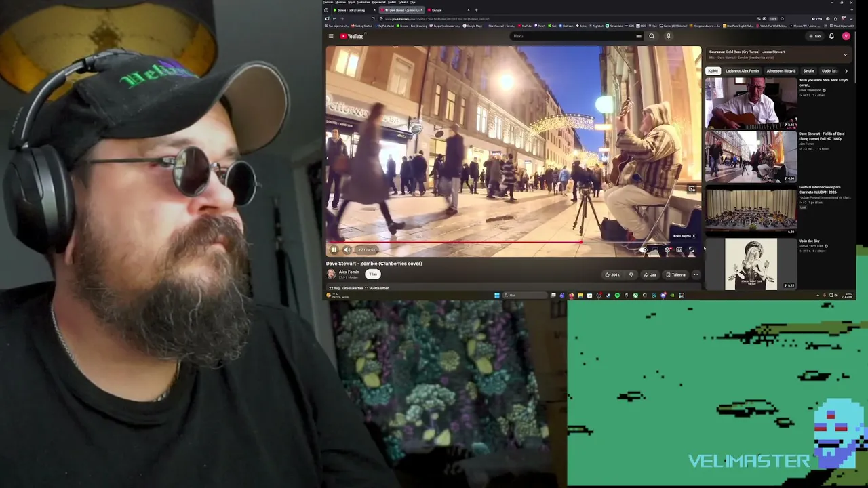Pause the YouTube video

[x=334, y=249]
